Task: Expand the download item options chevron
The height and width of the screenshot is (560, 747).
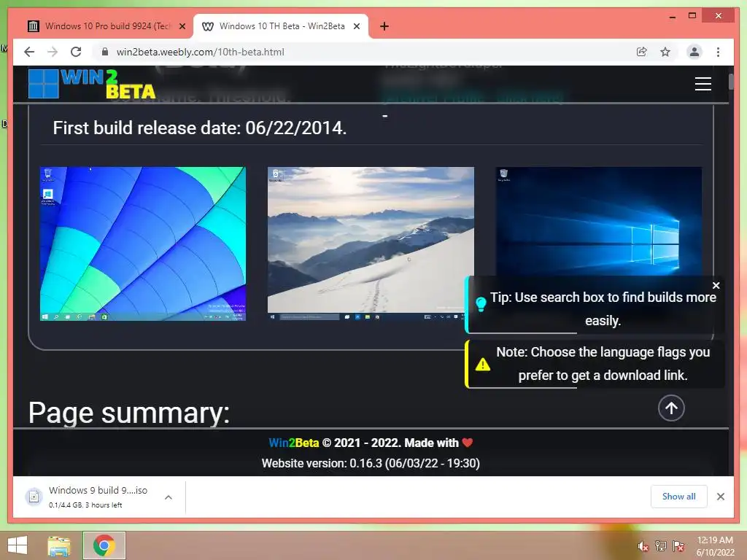Action: coord(169,497)
